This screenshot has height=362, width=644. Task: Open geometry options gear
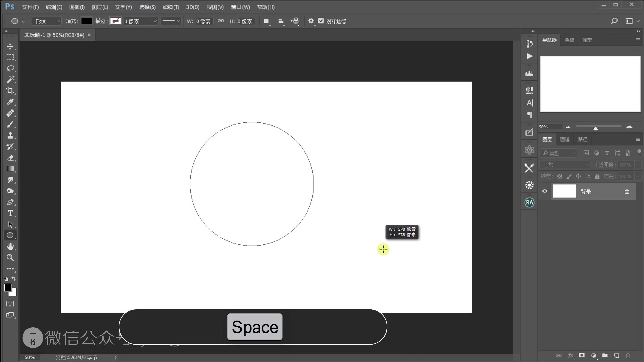(311, 21)
